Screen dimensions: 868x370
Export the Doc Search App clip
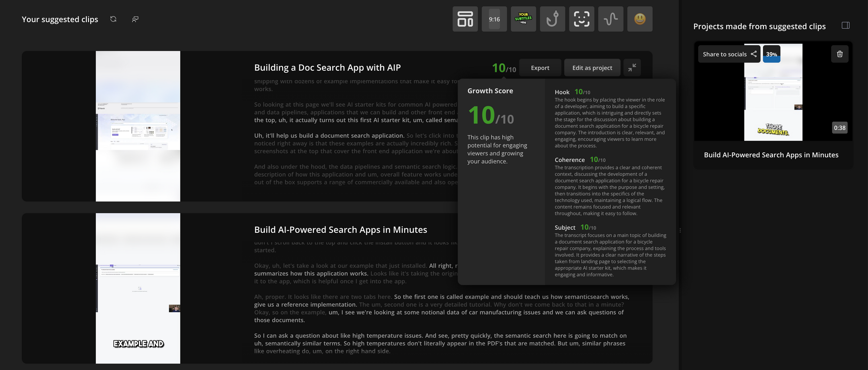[540, 68]
